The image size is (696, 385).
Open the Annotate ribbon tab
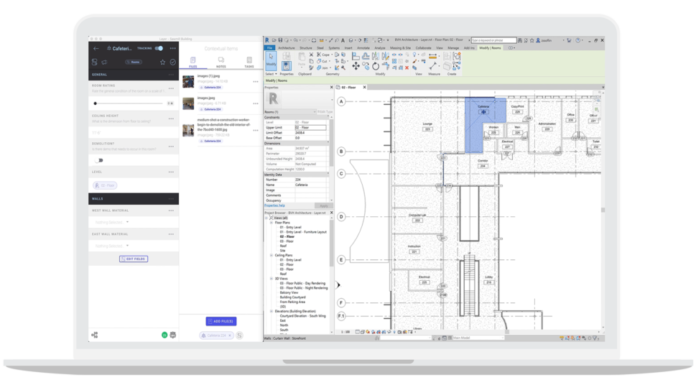point(364,48)
